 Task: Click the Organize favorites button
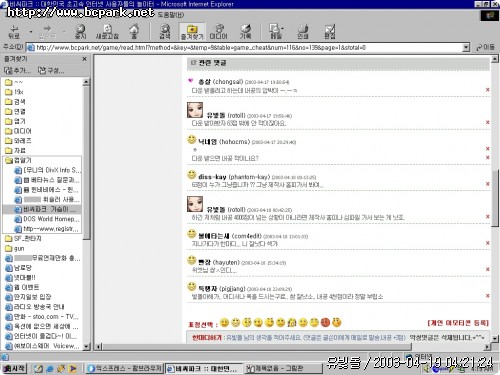tap(51, 70)
